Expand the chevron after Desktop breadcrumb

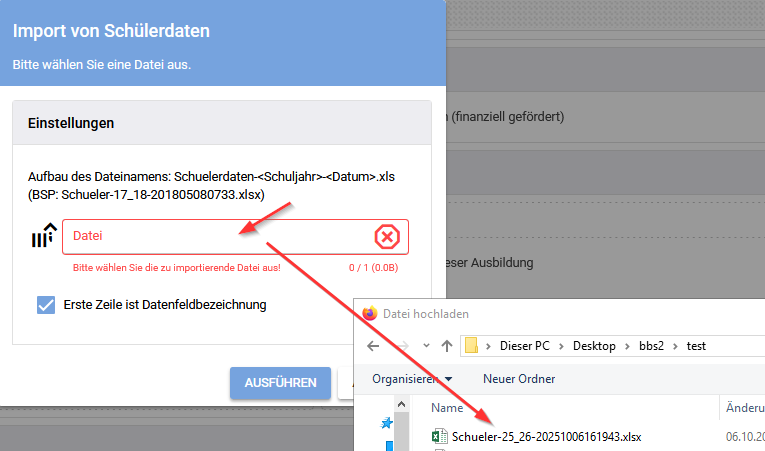point(627,346)
